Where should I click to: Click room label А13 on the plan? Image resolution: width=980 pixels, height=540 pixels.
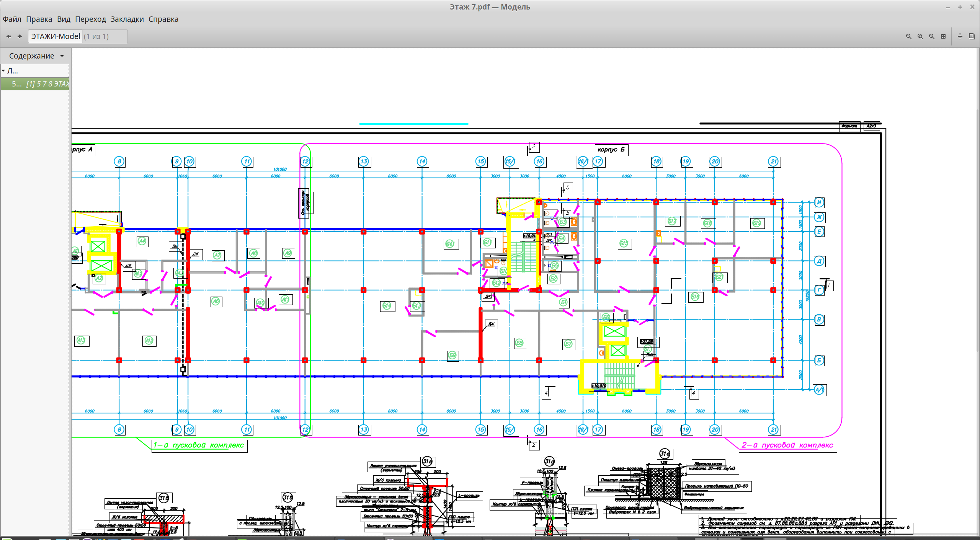pos(81,340)
